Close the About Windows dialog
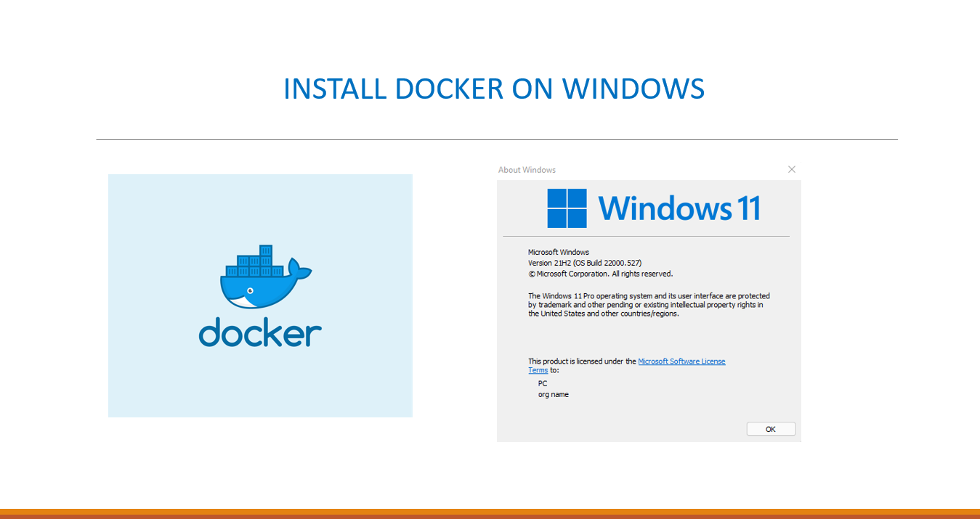This screenshot has width=980, height=519. (791, 169)
